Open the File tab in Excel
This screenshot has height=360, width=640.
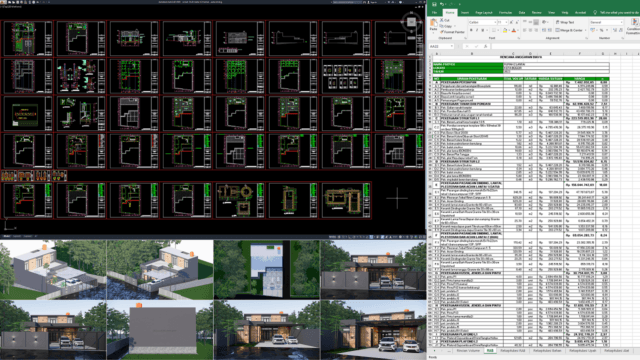[x=434, y=13]
